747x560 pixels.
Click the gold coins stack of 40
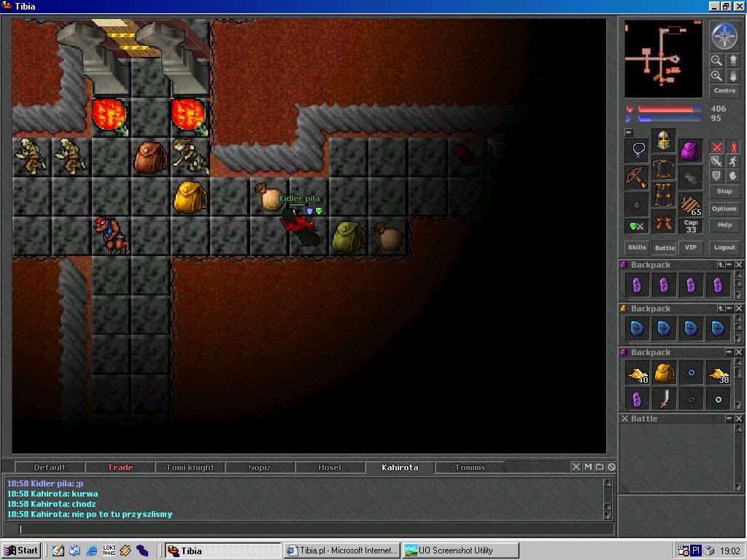pyautogui.click(x=638, y=374)
